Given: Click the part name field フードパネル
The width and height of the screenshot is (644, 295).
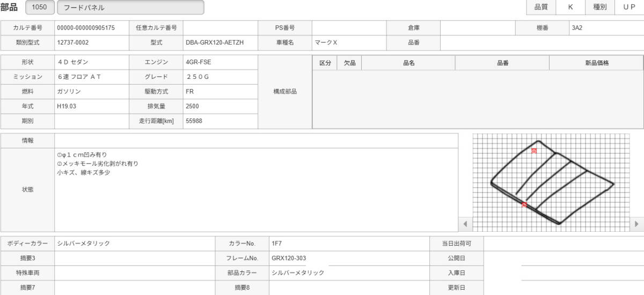Looking at the screenshot, I should [130, 8].
